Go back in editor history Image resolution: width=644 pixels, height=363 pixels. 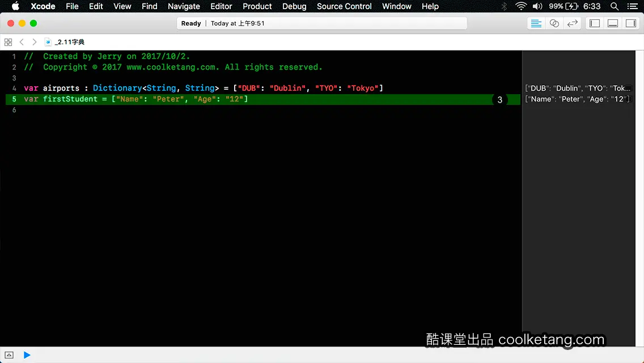coord(22,42)
